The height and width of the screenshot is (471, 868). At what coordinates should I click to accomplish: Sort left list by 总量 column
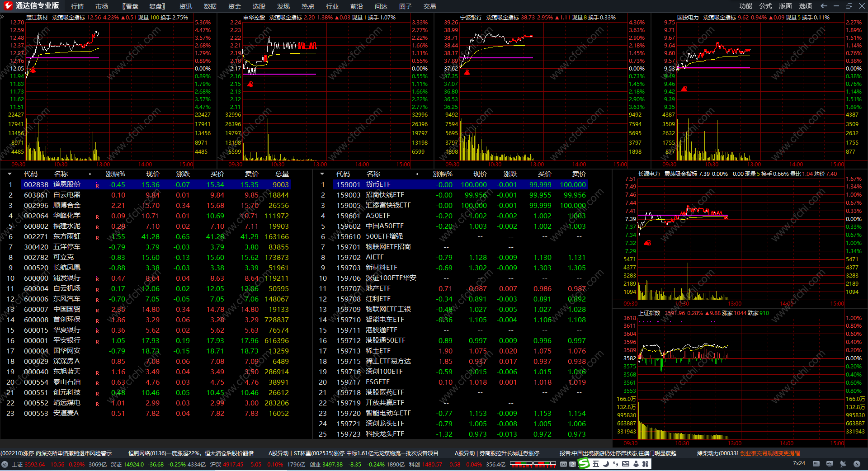[282, 174]
